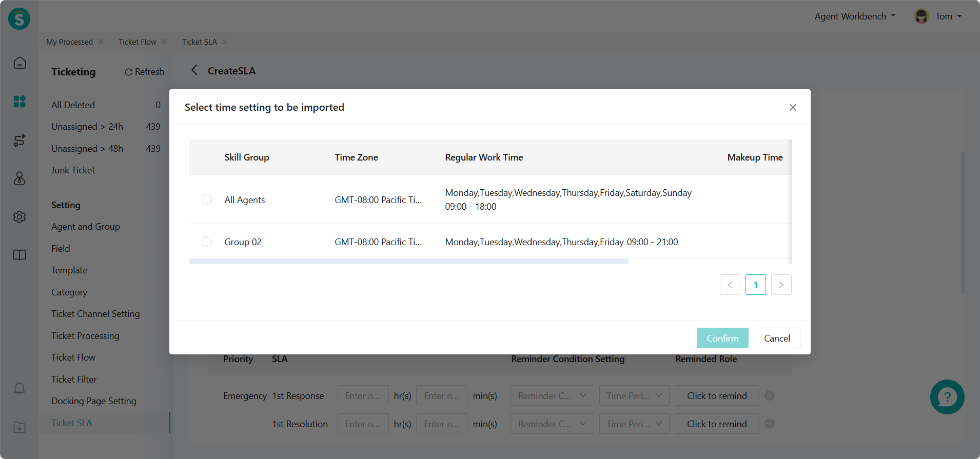The height and width of the screenshot is (459, 980).
Task: Open Category settings
Action: tap(69, 292)
